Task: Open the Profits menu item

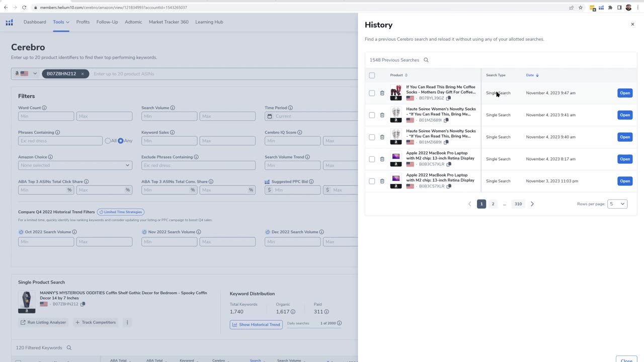Action: [x=83, y=22]
